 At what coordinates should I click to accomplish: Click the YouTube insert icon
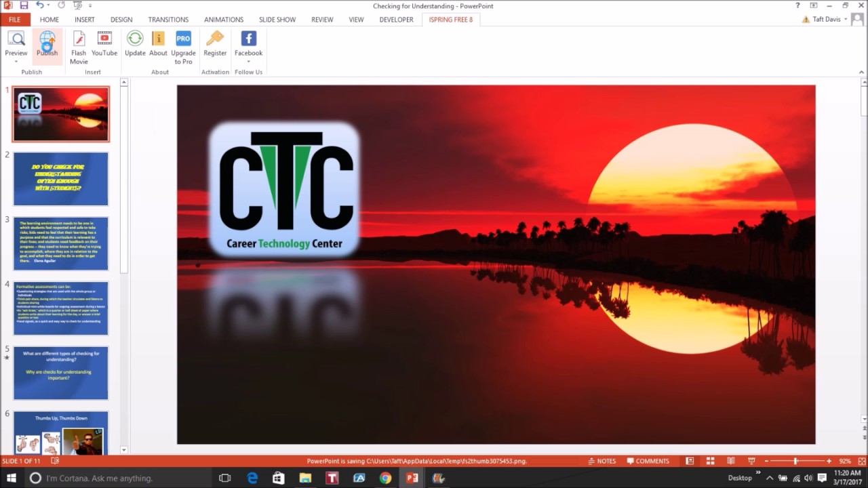pyautogui.click(x=104, y=39)
